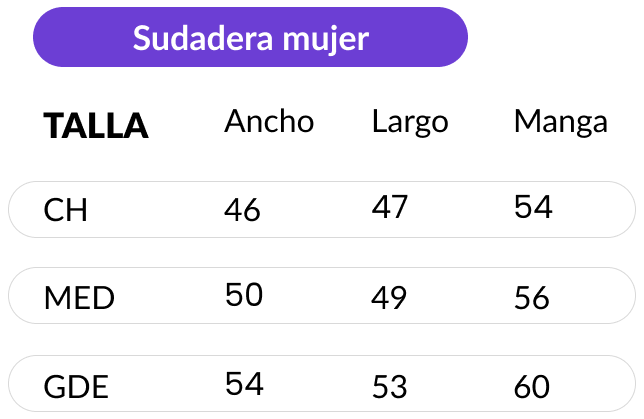Click Largo value 49 in MED row
The height and width of the screenshot is (419, 644).
pos(389,298)
